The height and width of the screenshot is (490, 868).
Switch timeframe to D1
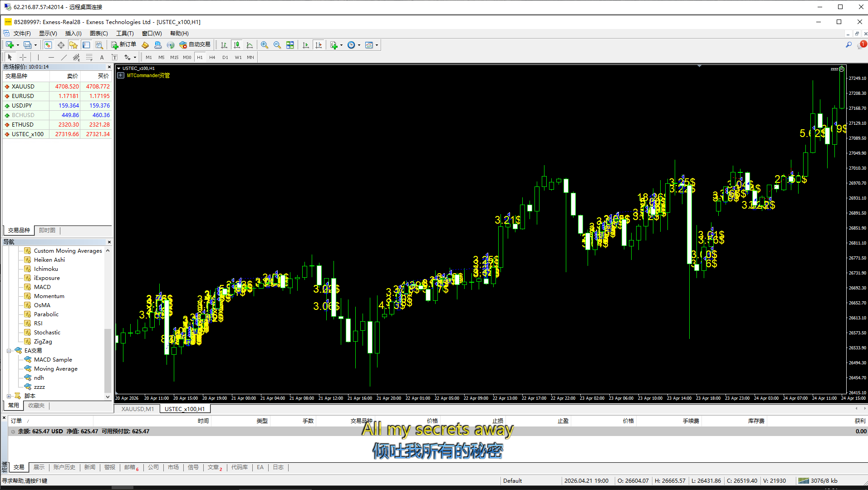[225, 57]
